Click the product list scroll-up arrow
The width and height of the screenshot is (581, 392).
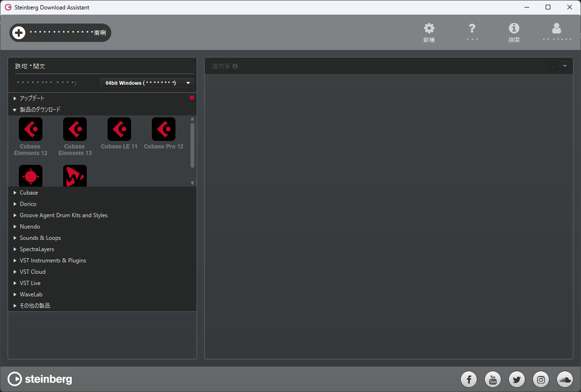click(192, 119)
